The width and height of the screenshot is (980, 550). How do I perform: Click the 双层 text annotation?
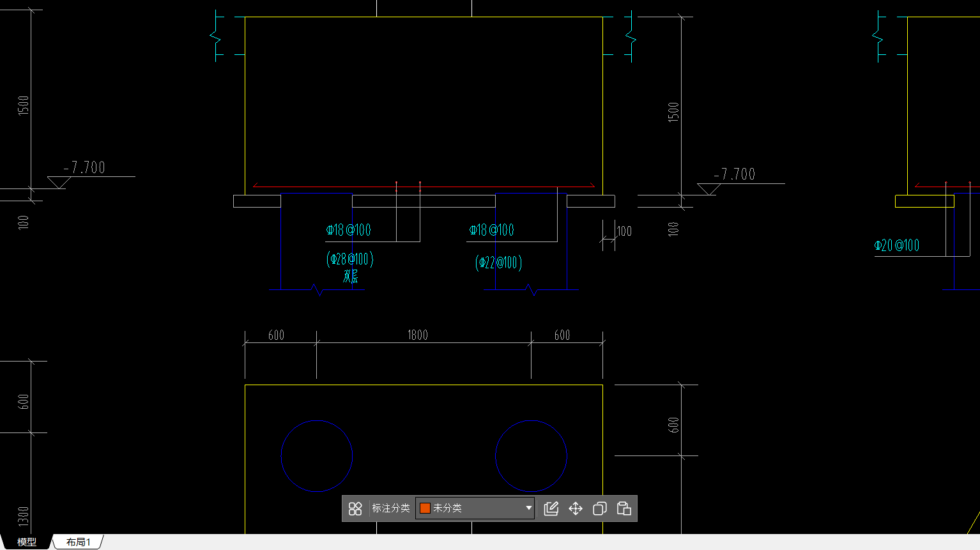(351, 277)
